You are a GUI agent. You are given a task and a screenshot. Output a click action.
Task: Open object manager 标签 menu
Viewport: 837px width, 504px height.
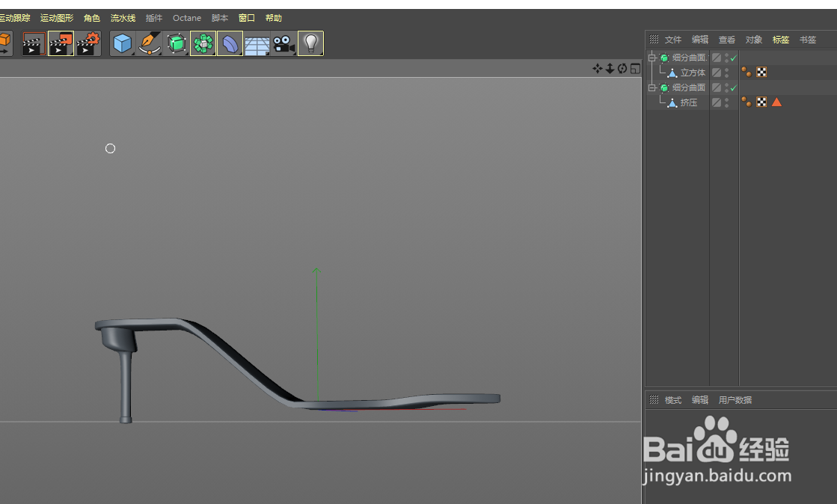[780, 40]
